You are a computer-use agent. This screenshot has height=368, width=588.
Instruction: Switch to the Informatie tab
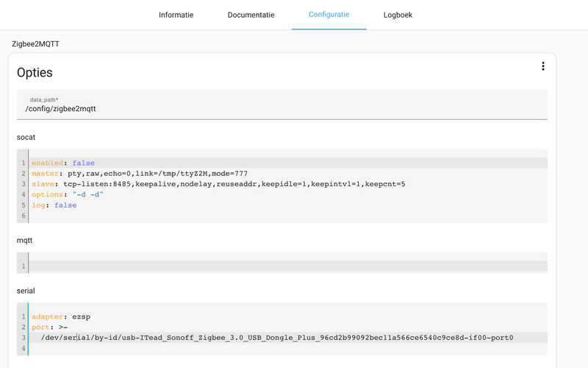tap(176, 15)
